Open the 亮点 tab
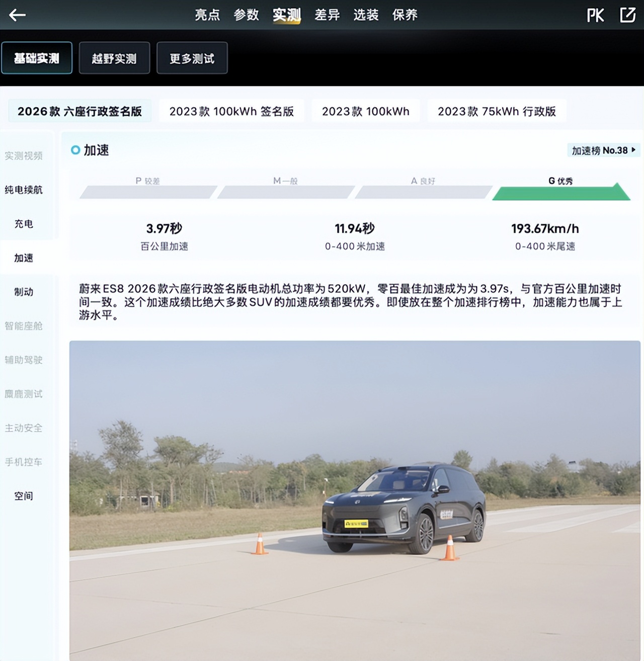The height and width of the screenshot is (661, 644). tap(207, 15)
